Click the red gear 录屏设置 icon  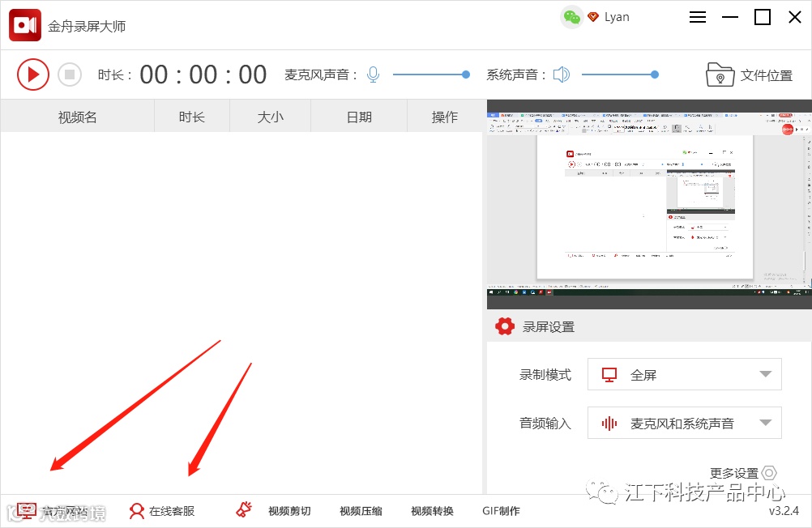tap(505, 326)
